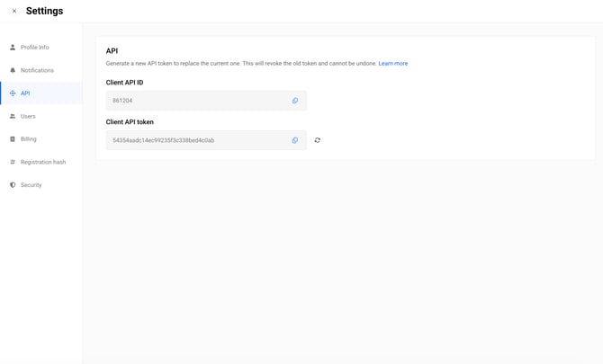Click the Client API token label
Viewport: 603px width, 364px height.
[x=130, y=122]
